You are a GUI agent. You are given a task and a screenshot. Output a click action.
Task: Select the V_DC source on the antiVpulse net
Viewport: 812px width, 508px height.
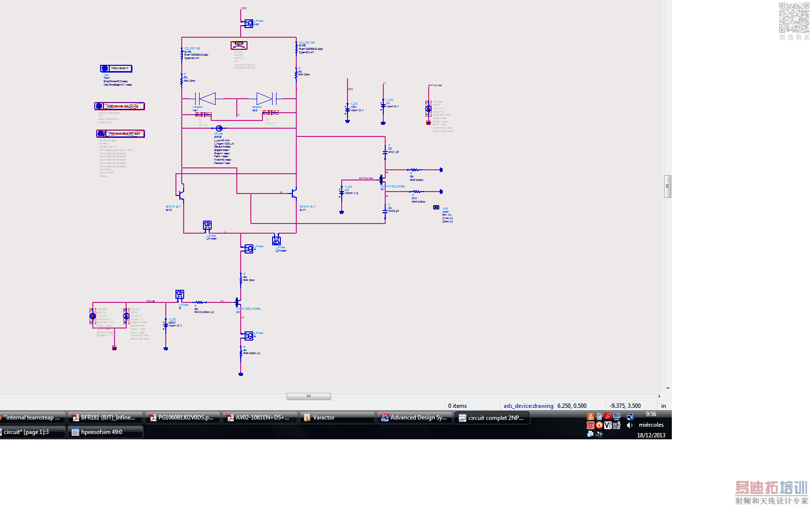pos(342,192)
